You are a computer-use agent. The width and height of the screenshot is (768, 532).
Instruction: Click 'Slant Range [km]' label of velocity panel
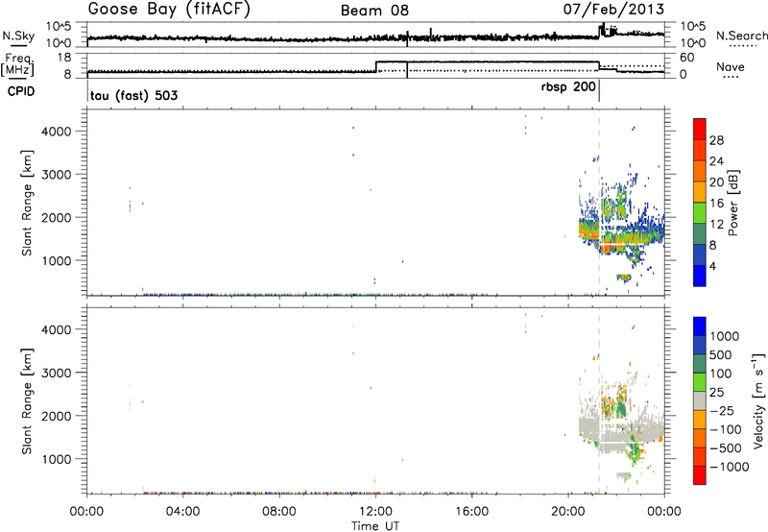click(27, 400)
